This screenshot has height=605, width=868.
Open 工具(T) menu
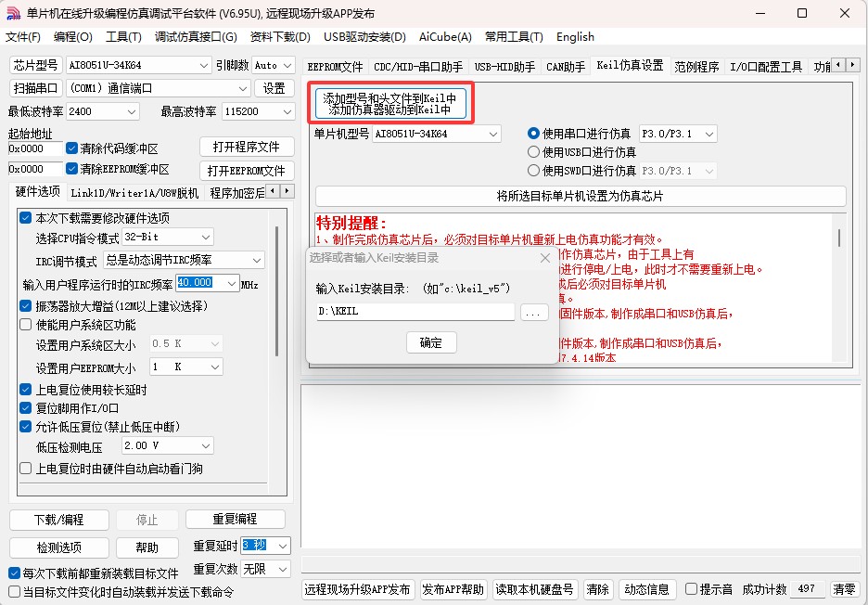pyautogui.click(x=123, y=37)
